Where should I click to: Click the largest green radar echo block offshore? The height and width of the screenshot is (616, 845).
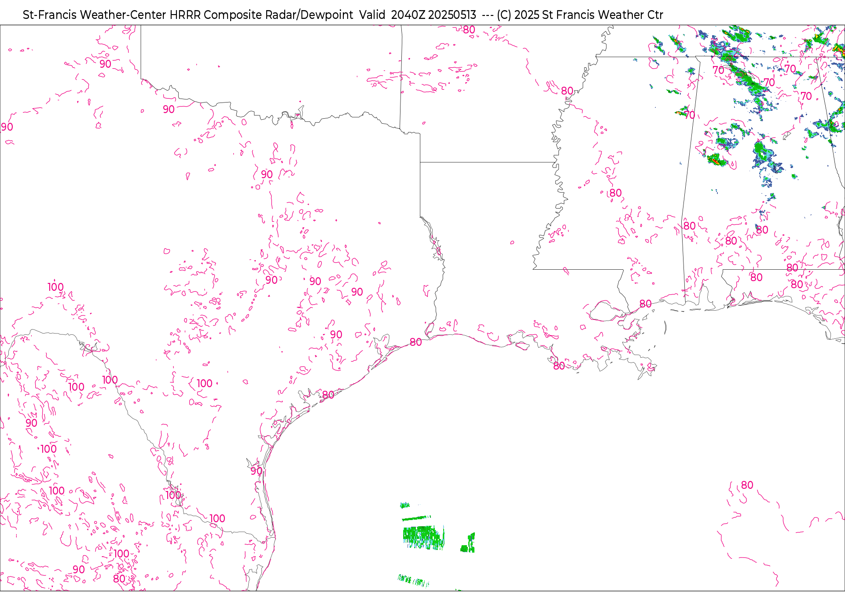(x=423, y=537)
